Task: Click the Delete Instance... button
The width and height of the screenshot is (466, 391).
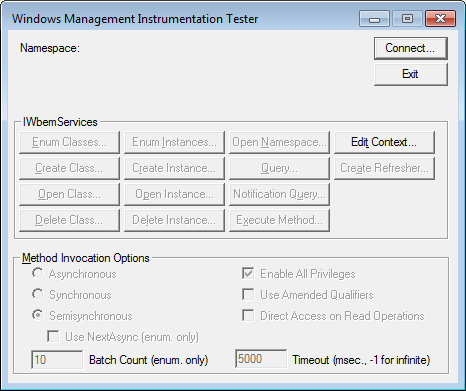Action: (174, 220)
